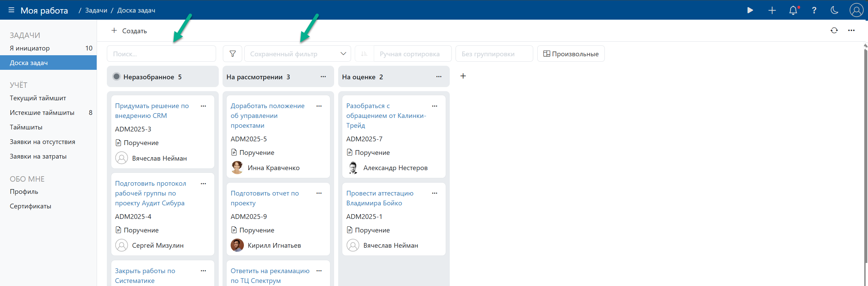Screen dimensions: 868x286
Task: Select 'Я инициатор' in sidebar
Action: tap(30, 48)
